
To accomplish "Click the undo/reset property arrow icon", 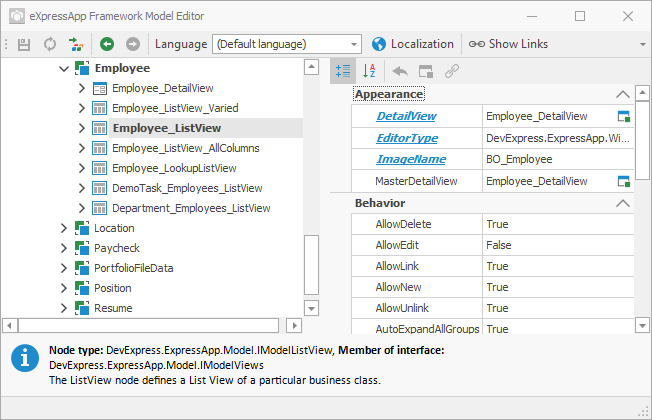I will click(x=400, y=72).
